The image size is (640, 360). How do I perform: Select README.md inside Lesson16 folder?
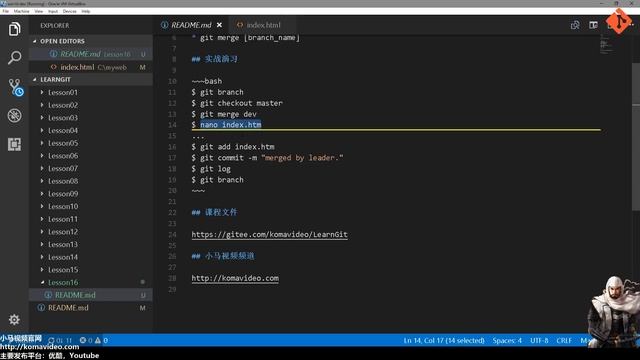(91, 295)
